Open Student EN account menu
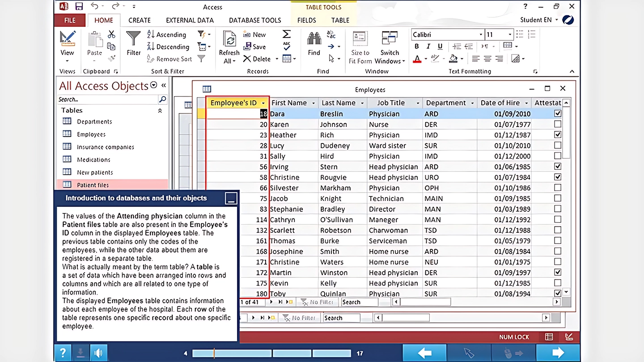This screenshot has width=644, height=362. point(539,20)
